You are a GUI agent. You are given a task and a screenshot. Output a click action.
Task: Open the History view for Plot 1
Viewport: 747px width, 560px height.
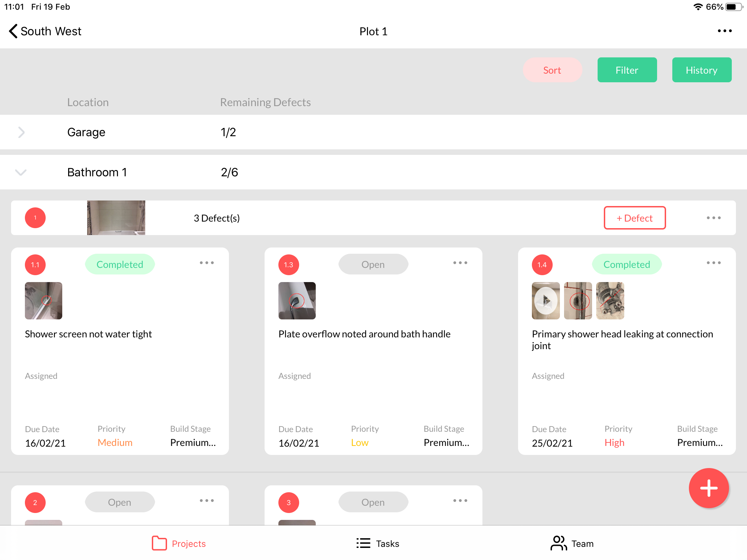coord(702,69)
